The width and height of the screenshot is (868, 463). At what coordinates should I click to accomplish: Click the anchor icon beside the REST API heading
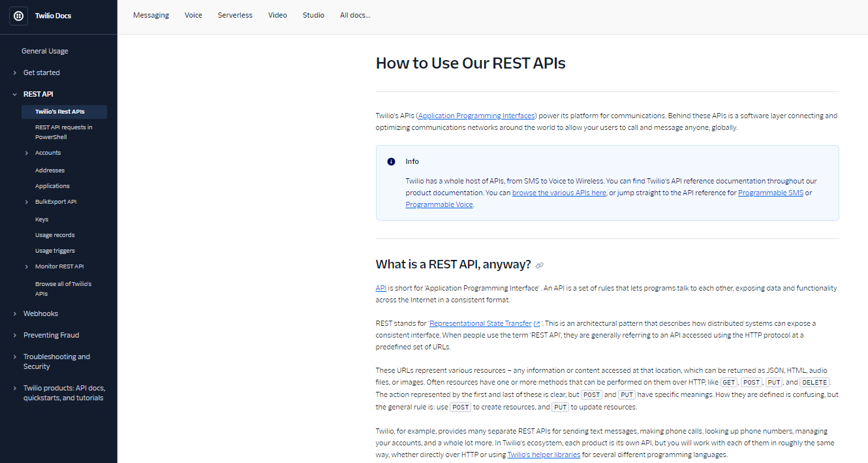[x=539, y=264]
